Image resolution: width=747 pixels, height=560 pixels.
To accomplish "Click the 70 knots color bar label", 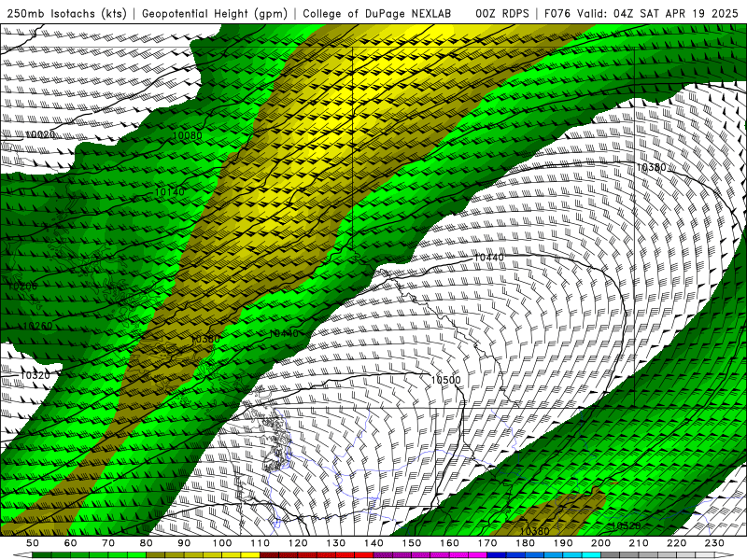I will [108, 543].
